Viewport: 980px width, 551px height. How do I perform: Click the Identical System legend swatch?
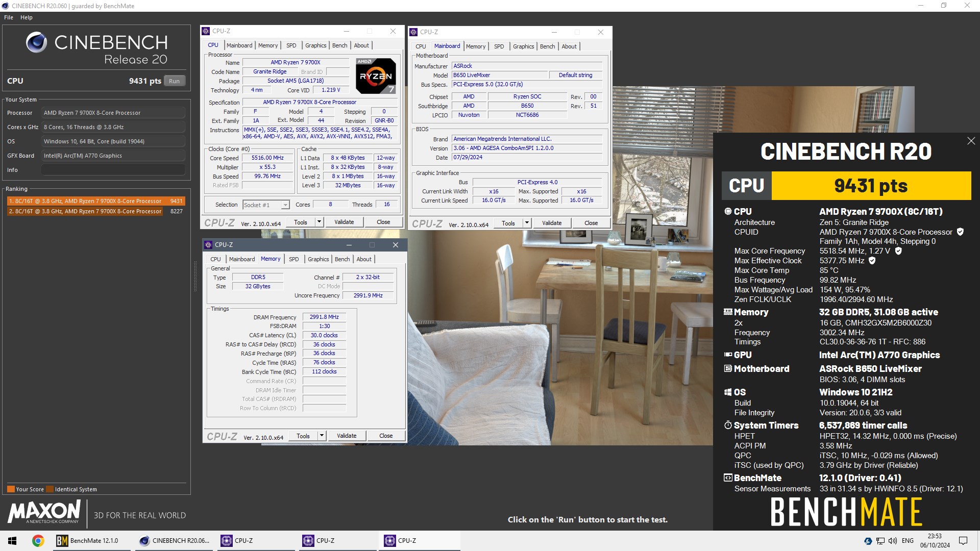coord(50,489)
